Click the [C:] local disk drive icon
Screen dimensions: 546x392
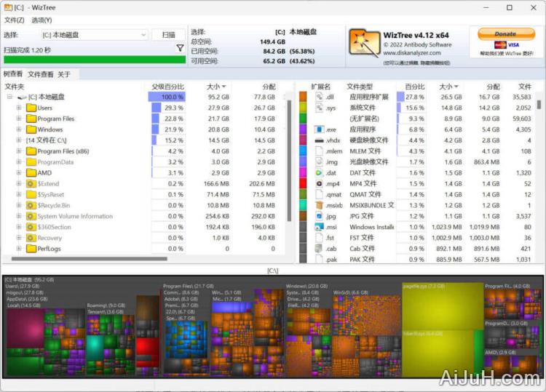(x=22, y=97)
